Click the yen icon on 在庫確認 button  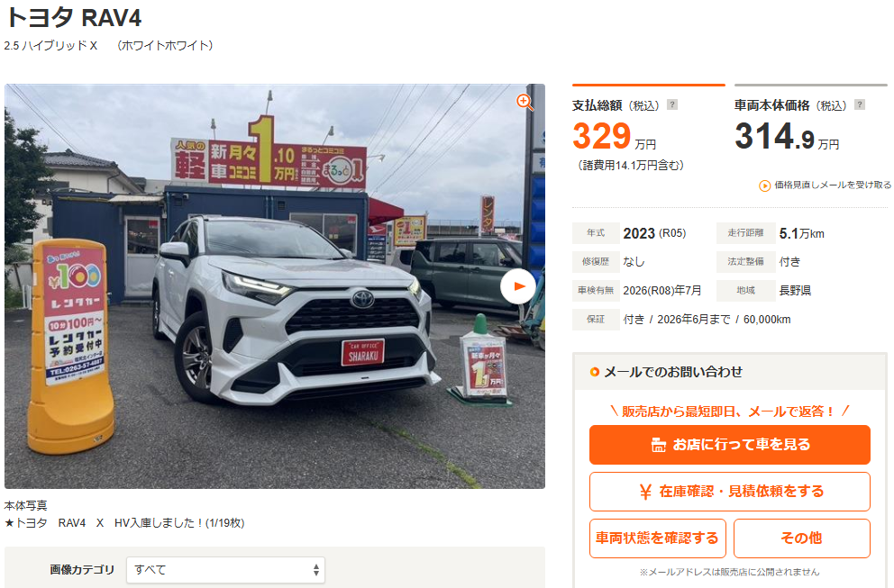point(645,492)
